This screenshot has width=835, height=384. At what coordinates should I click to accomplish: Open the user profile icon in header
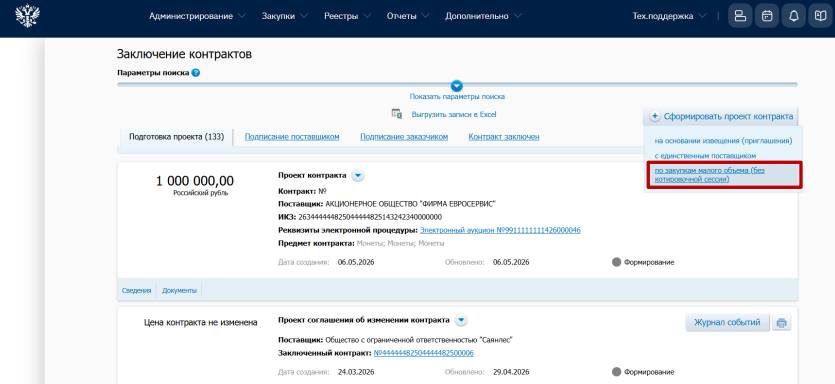click(x=740, y=16)
